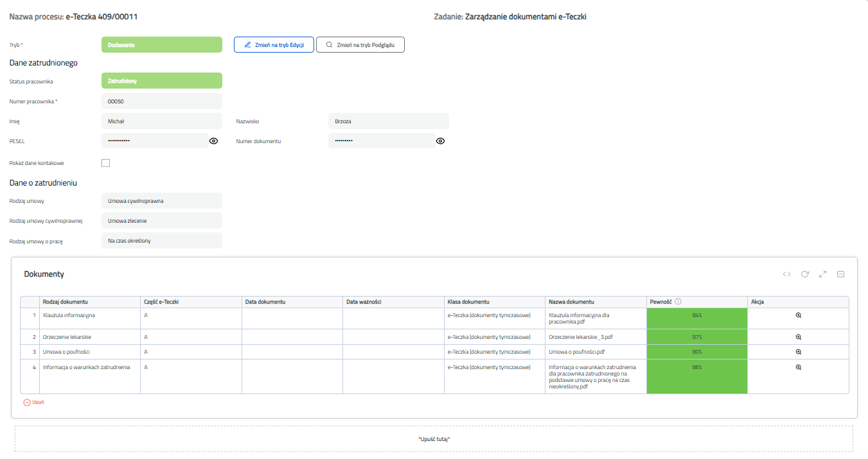Click Data dokumentu cell for Klauzula informacyjna

tap(292, 318)
